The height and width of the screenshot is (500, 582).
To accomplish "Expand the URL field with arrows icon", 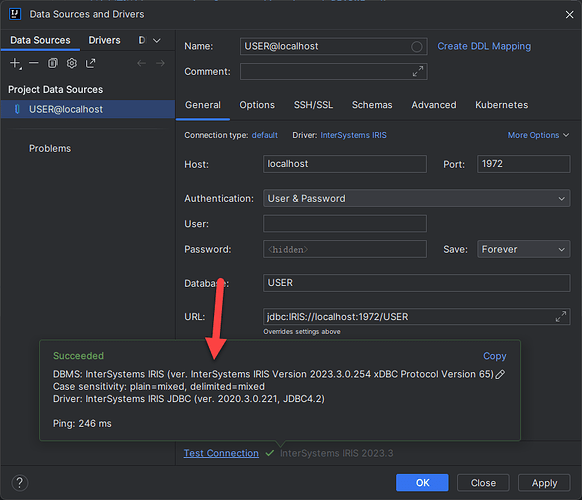I will click(561, 317).
